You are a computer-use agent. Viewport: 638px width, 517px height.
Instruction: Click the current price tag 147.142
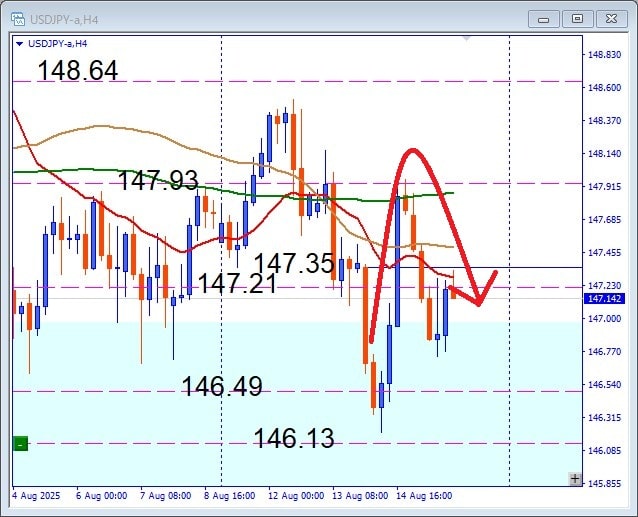(x=603, y=299)
